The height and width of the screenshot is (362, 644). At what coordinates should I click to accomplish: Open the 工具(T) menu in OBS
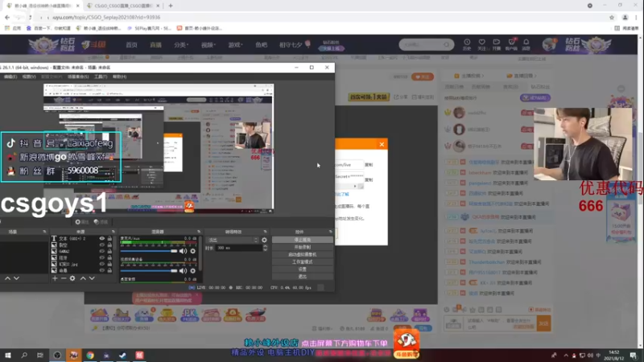tap(101, 76)
